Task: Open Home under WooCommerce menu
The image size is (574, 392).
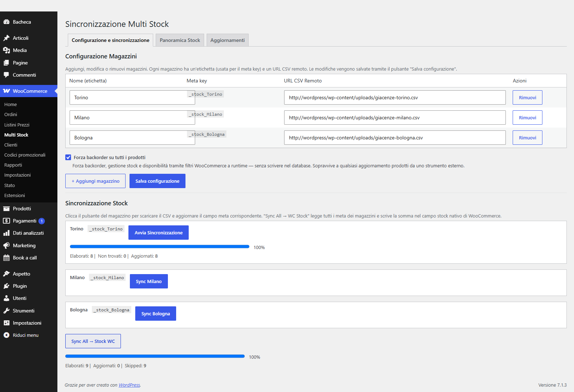Action: pos(10,104)
